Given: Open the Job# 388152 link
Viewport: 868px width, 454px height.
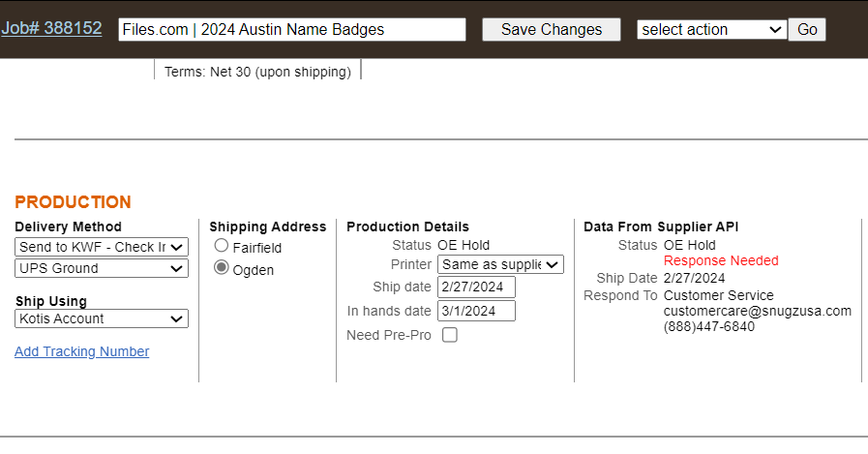Looking at the screenshot, I should [51, 28].
